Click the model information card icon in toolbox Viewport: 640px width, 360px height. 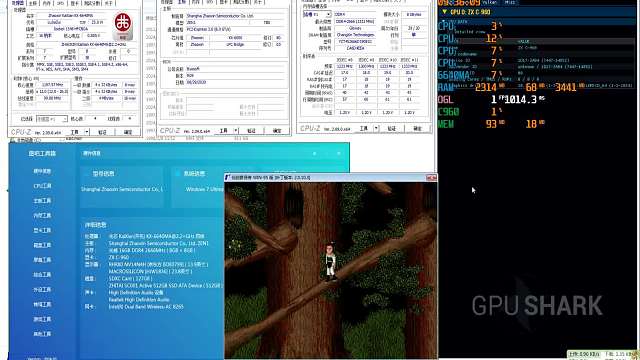86,173
